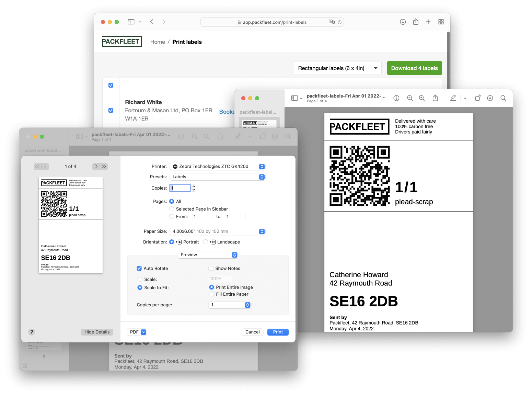Click the Download 4 labels button
Screen dimensions: 532x396
[415, 68]
